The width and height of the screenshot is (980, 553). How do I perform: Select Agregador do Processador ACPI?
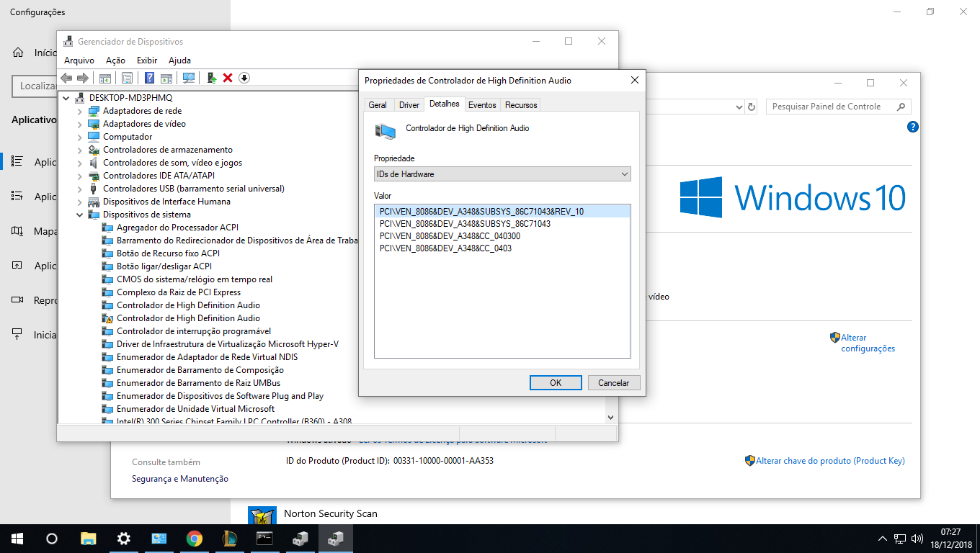coord(177,228)
